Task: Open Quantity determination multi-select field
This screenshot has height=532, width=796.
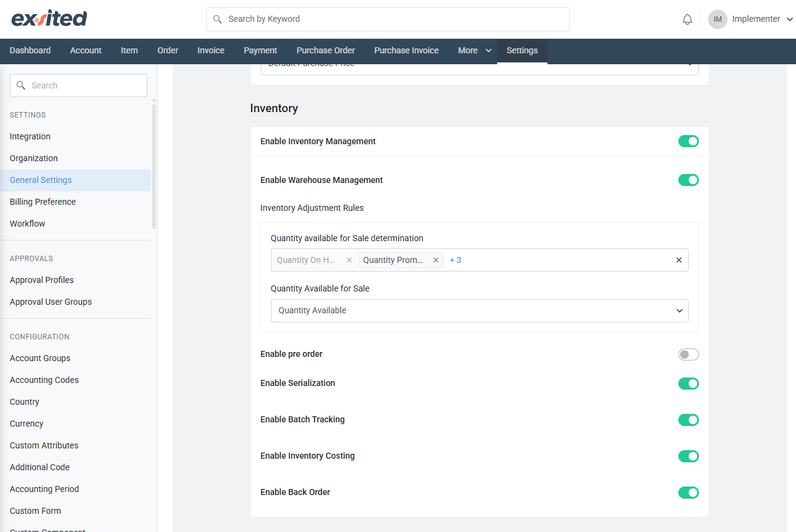Action: click(480, 260)
